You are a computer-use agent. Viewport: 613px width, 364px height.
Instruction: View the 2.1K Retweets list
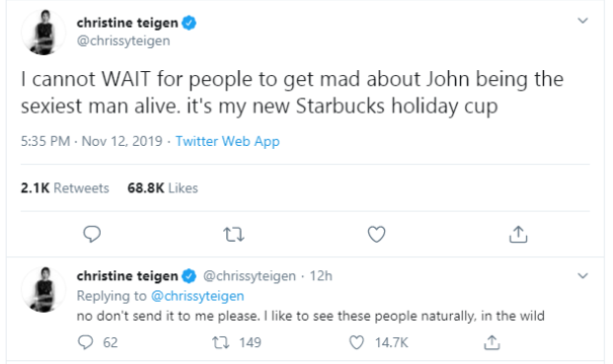(65, 188)
